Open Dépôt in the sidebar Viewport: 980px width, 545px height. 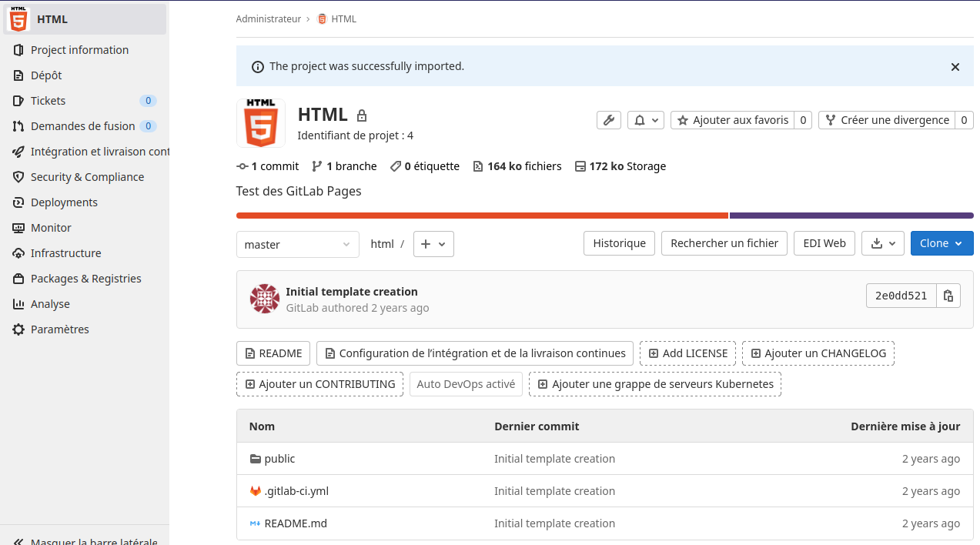(46, 75)
